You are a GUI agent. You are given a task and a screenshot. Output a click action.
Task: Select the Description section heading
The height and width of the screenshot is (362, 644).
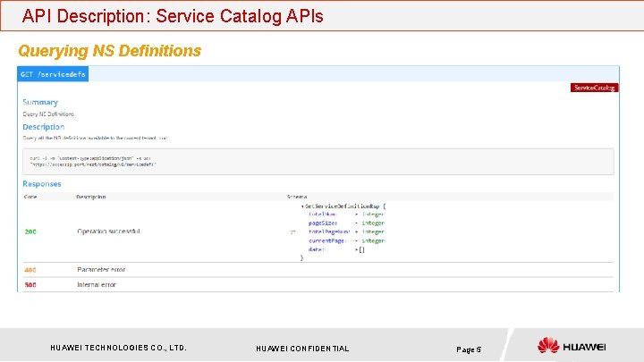44,127
